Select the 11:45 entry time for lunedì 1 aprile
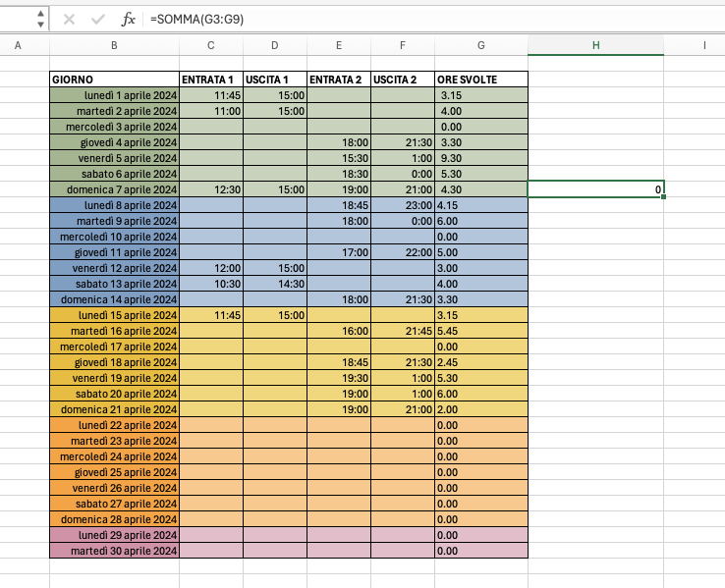The image size is (725, 588). 211,95
